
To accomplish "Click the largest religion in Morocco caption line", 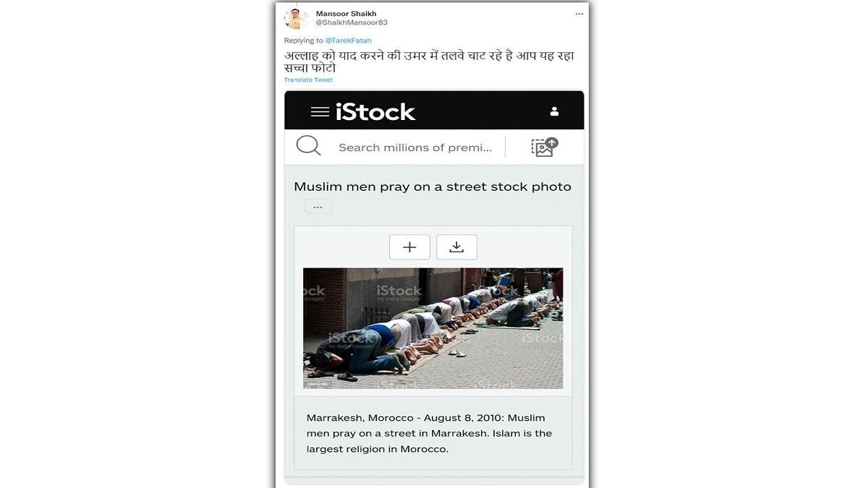I will (x=378, y=449).
